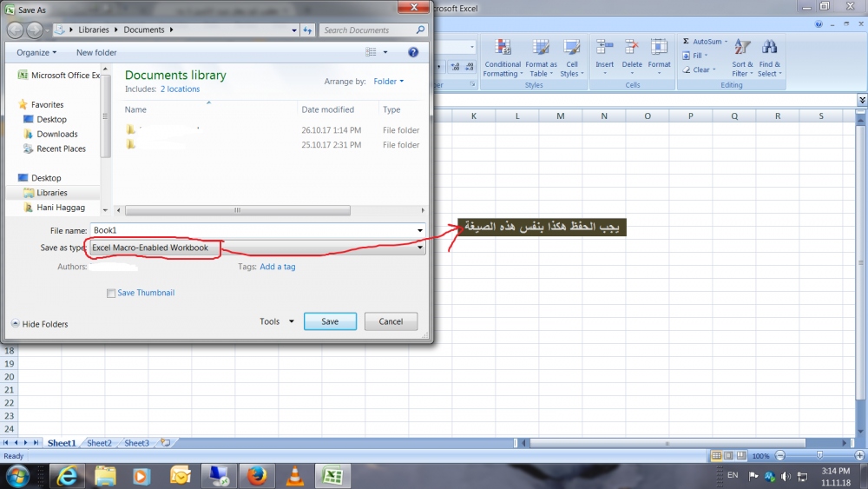Click the Insert cells icon
Image resolution: width=868 pixels, height=489 pixels.
[604, 47]
